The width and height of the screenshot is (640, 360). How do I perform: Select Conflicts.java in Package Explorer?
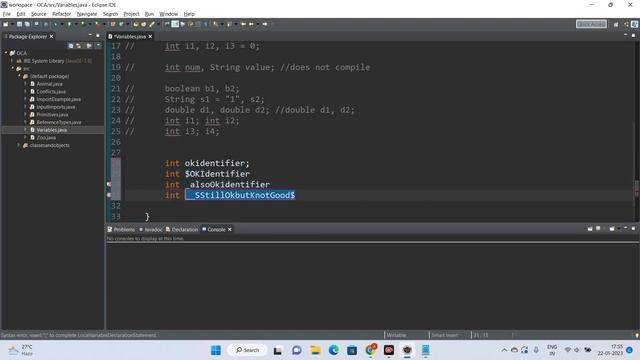pyautogui.click(x=51, y=91)
